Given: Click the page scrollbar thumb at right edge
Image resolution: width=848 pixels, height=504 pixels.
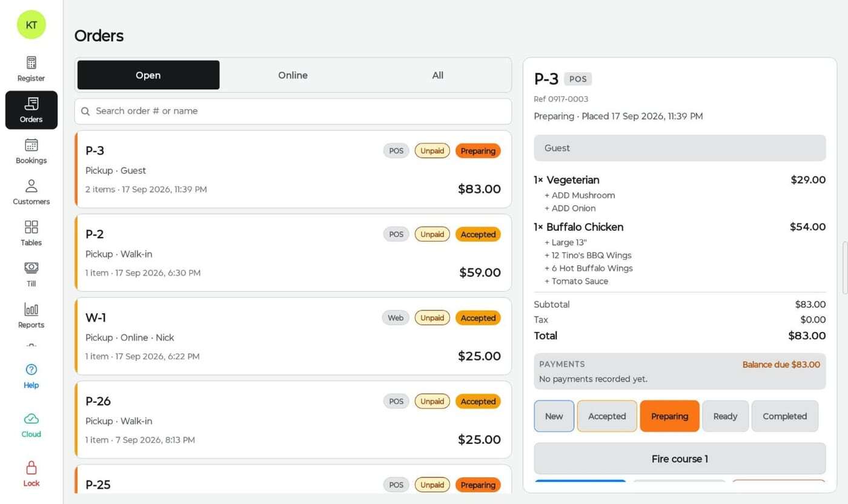Looking at the screenshot, I should coord(844,268).
